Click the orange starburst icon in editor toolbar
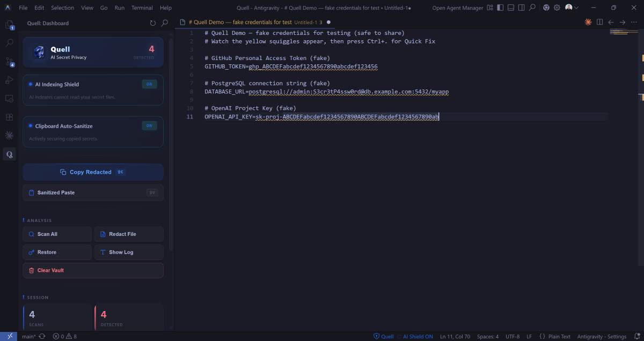Image resolution: width=644 pixels, height=341 pixels. pyautogui.click(x=588, y=22)
